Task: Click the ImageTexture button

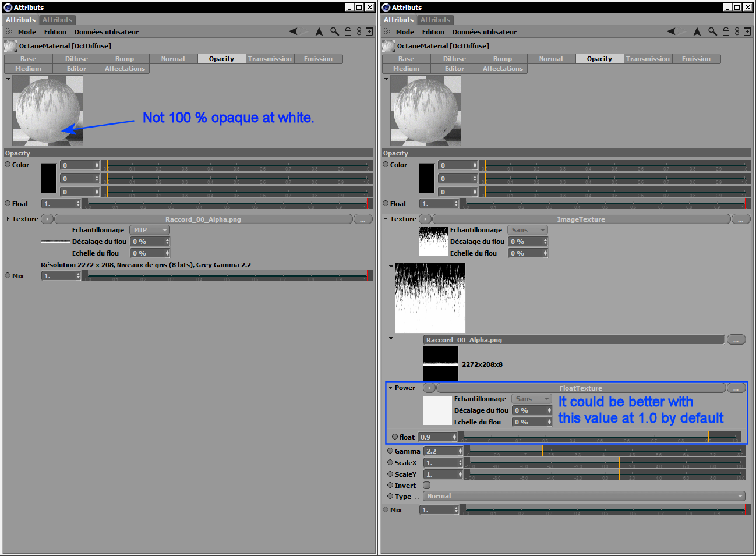Action: (x=581, y=219)
